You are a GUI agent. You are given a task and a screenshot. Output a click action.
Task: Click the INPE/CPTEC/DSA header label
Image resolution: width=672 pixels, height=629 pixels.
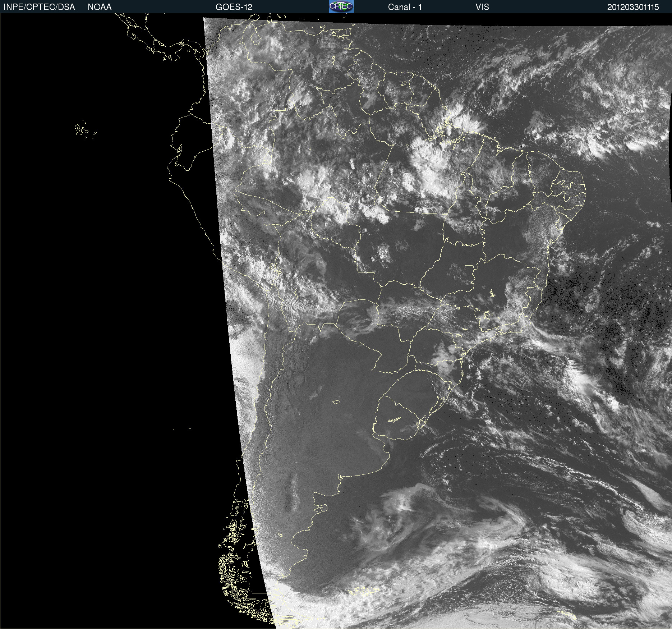tap(39, 7)
